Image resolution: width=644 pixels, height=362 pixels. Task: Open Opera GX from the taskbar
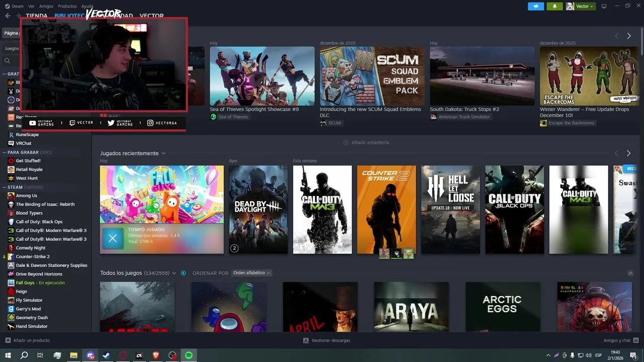tap(123, 355)
